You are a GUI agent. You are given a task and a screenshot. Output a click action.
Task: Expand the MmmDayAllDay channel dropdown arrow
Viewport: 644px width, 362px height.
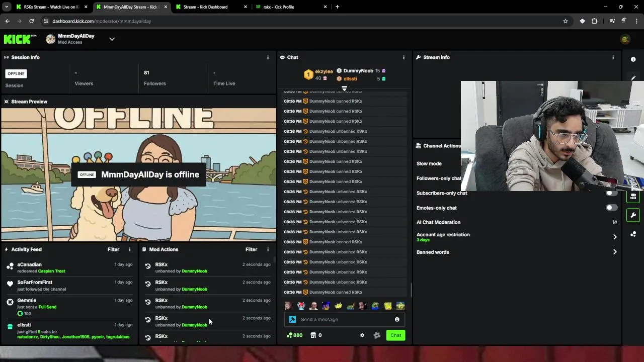click(112, 39)
